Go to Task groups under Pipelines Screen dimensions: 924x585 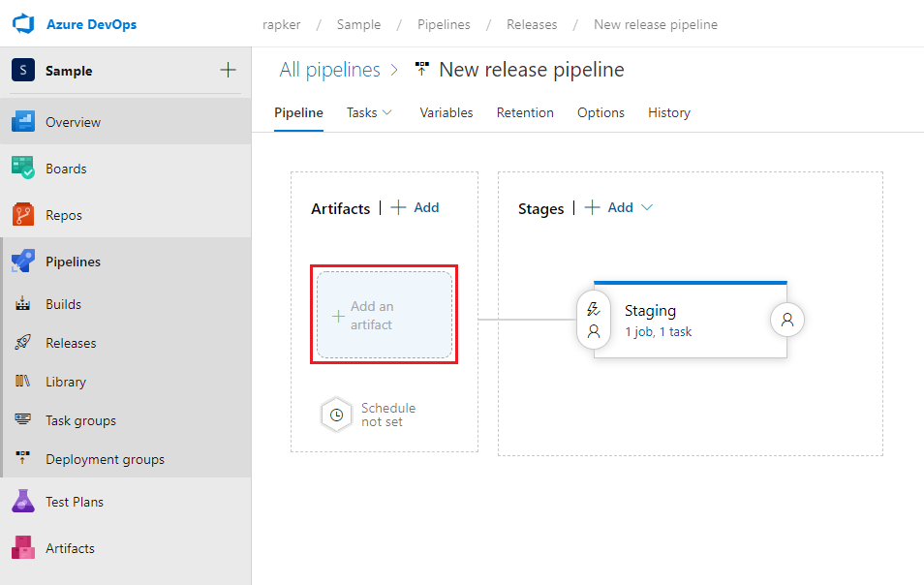[x=80, y=420]
